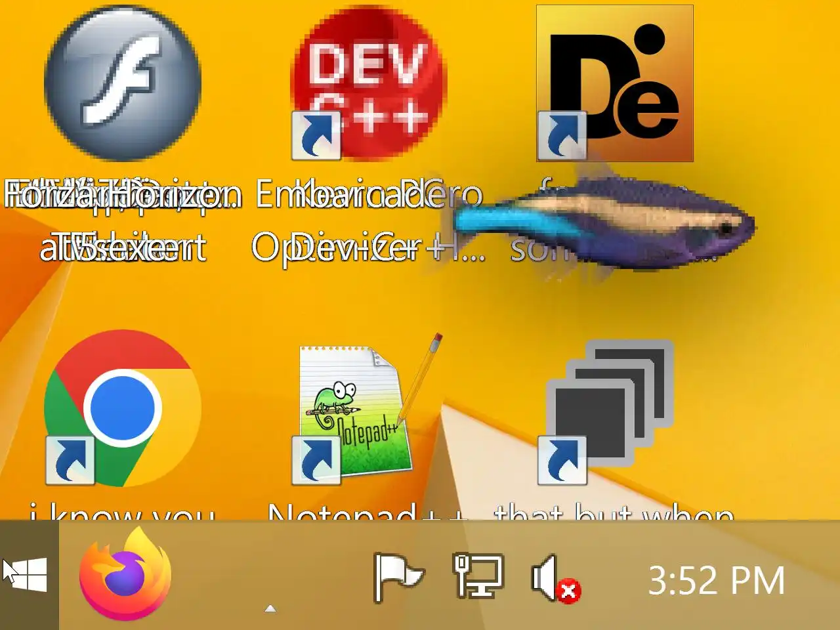Click the muted speaker volume icon
The image size is (840, 630).
click(556, 578)
